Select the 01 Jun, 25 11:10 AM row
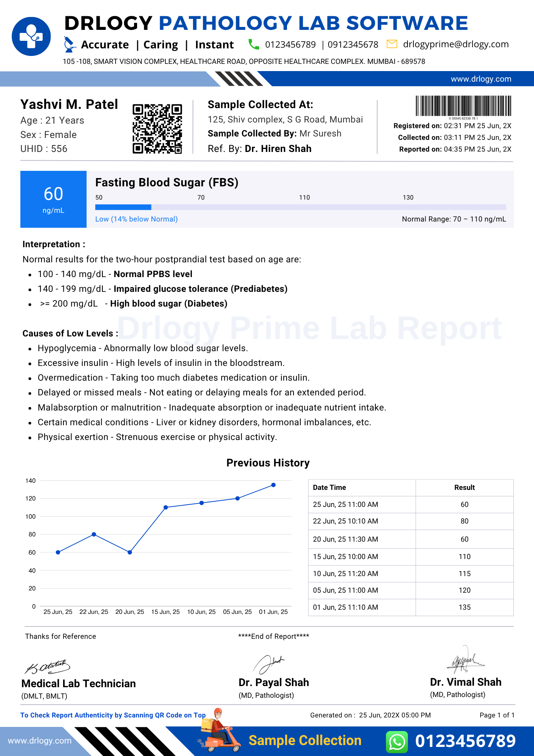 411,607
